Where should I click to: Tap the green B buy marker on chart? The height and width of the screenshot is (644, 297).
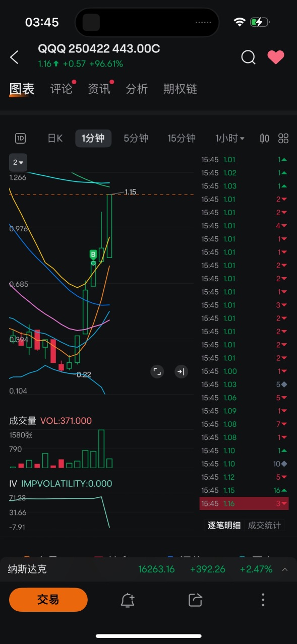click(93, 254)
